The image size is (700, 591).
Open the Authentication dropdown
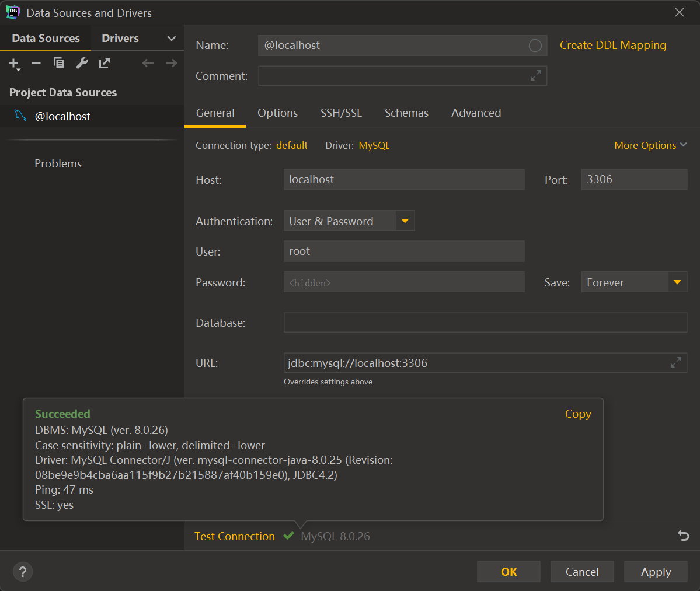[405, 221]
